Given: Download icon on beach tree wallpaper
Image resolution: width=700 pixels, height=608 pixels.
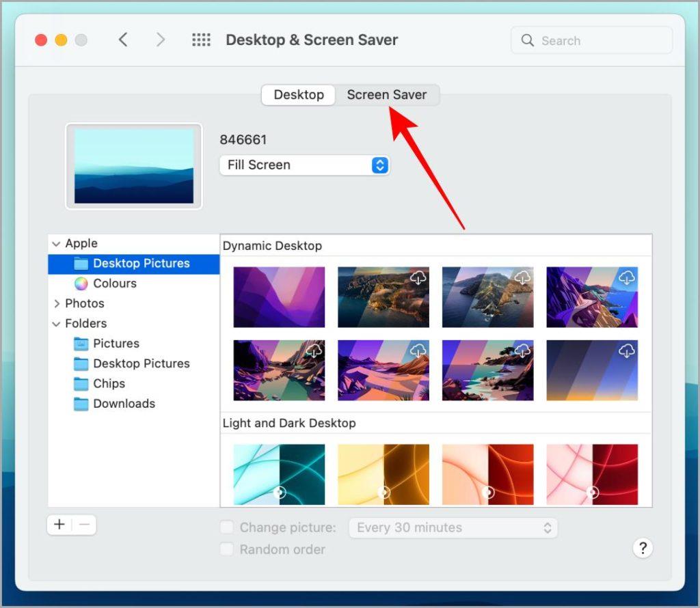Looking at the screenshot, I should (522, 350).
